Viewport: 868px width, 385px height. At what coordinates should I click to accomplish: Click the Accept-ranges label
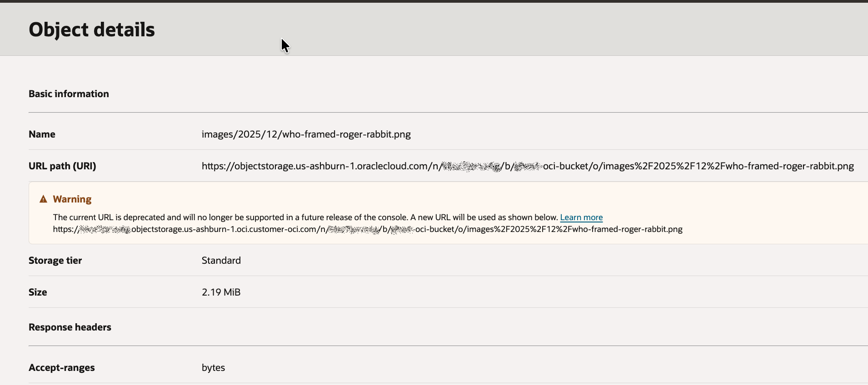click(62, 368)
